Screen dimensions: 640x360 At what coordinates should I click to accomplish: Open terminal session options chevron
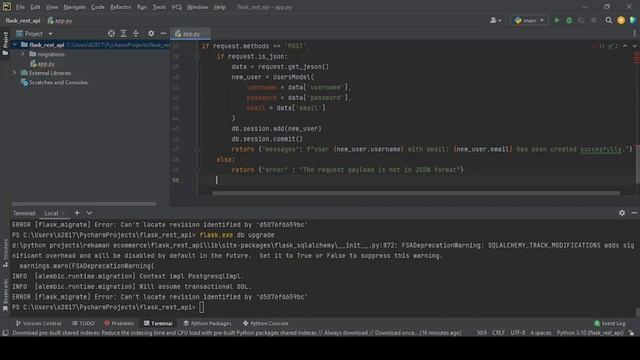(x=89, y=213)
